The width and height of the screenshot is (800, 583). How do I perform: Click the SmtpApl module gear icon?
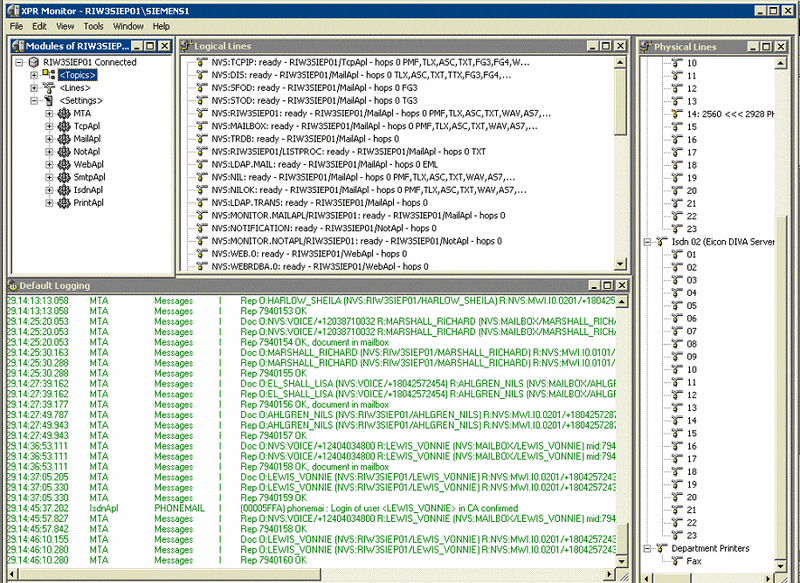[x=64, y=177]
